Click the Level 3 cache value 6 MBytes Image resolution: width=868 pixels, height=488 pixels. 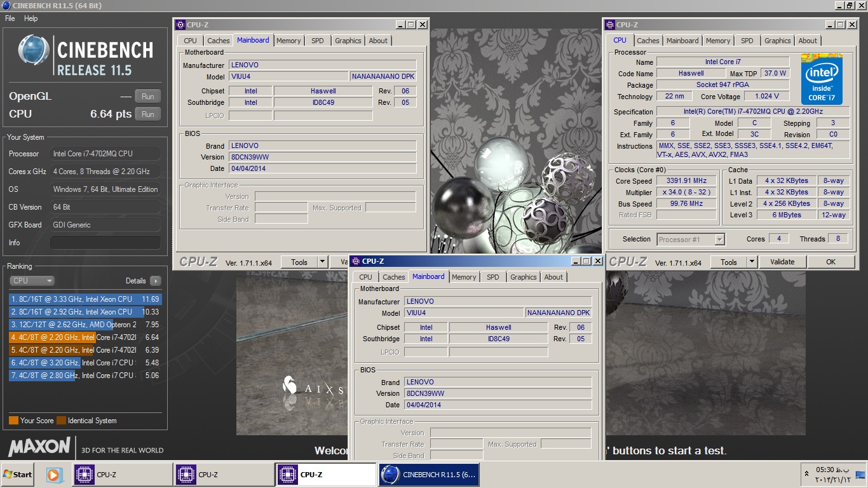(787, 215)
